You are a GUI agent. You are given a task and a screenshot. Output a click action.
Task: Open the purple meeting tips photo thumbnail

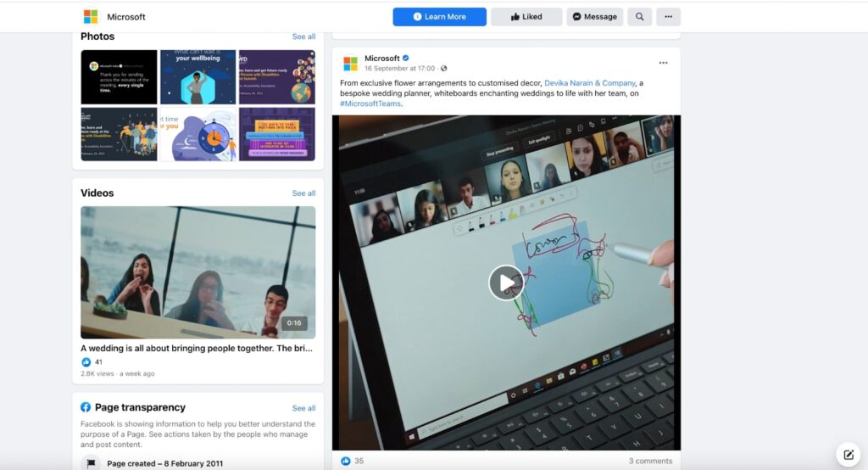coord(277,134)
